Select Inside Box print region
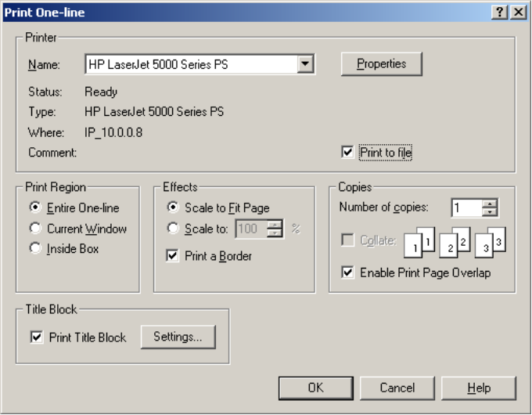The width and height of the screenshot is (532, 415). pyautogui.click(x=35, y=248)
